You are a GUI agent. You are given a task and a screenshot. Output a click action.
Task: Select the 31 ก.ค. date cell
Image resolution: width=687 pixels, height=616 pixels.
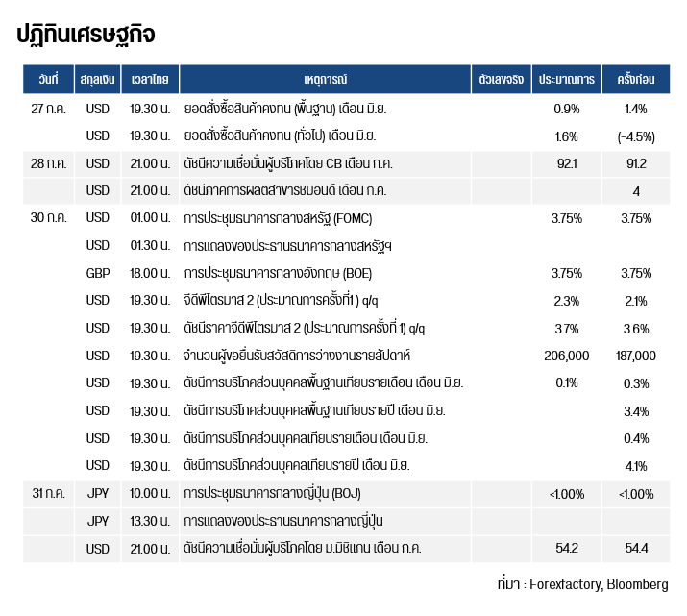pos(48,493)
